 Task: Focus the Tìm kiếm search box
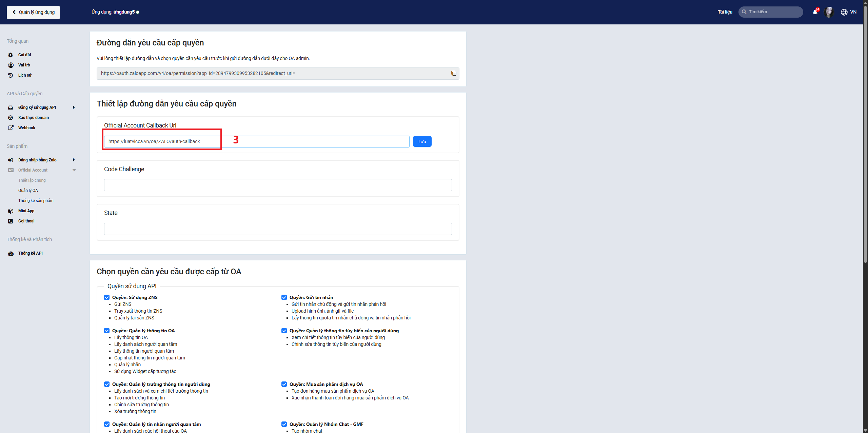tap(771, 12)
